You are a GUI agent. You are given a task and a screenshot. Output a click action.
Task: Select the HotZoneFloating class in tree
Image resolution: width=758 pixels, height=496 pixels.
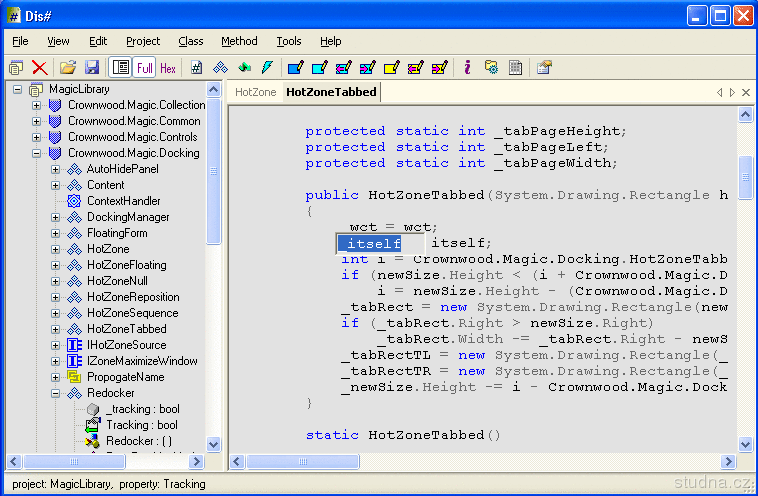click(126, 265)
